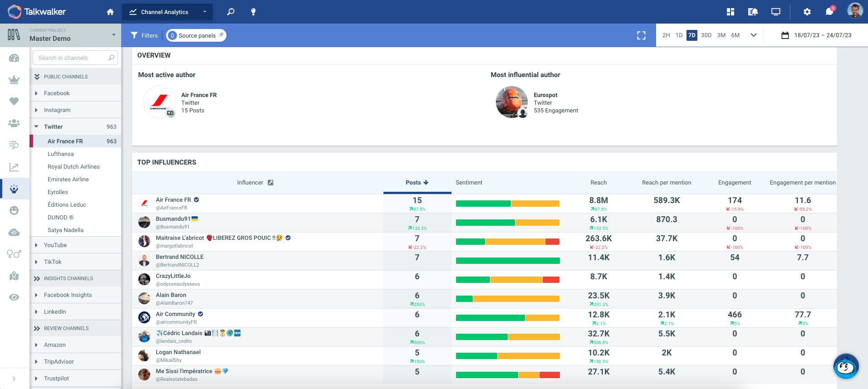Open Filters panel
The image size is (868, 389).
144,35
